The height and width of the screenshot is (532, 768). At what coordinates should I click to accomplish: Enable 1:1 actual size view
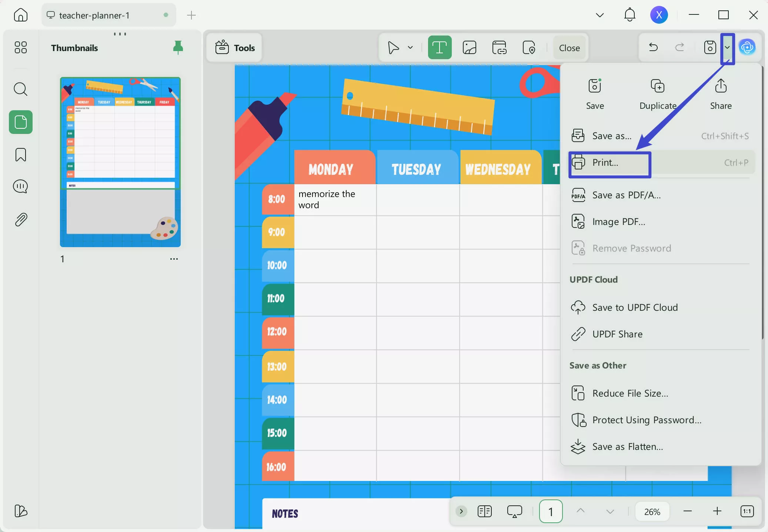pos(746,511)
